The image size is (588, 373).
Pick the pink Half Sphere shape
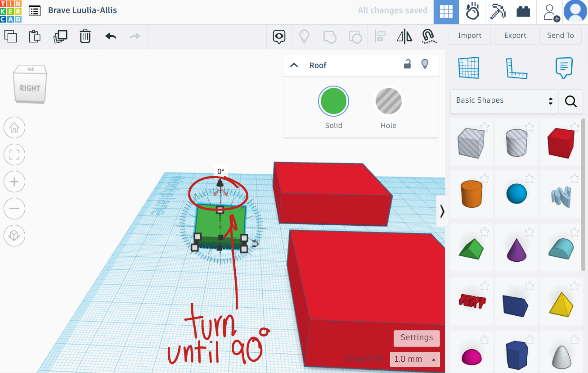coord(471,352)
